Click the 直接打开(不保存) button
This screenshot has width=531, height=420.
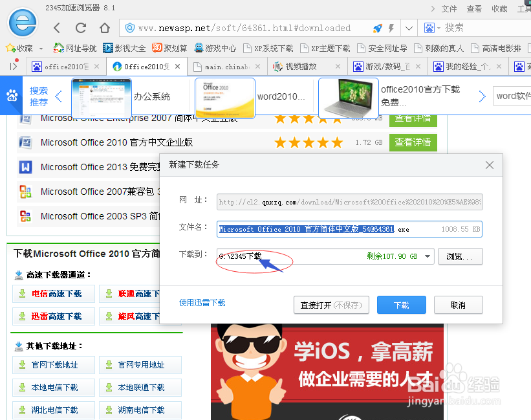coord(331,305)
